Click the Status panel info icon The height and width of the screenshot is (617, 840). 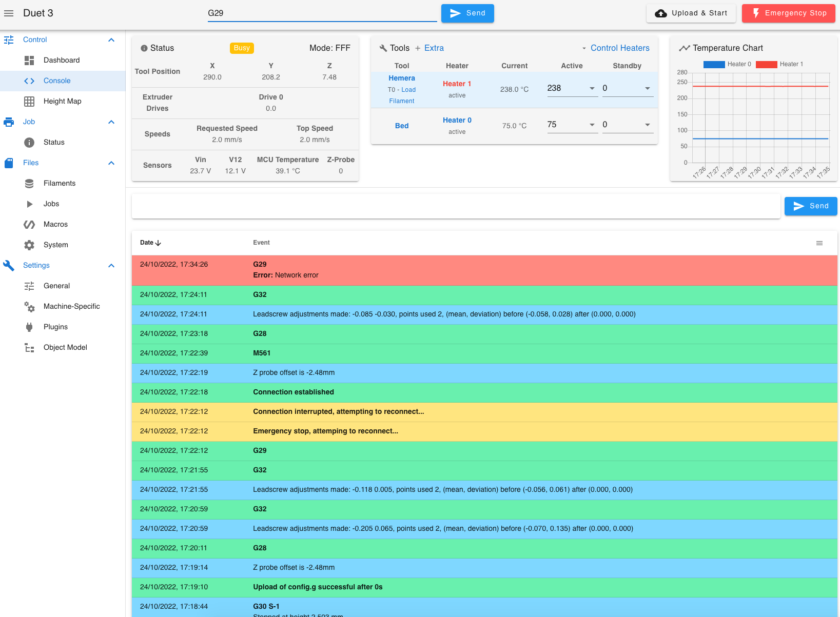144,48
